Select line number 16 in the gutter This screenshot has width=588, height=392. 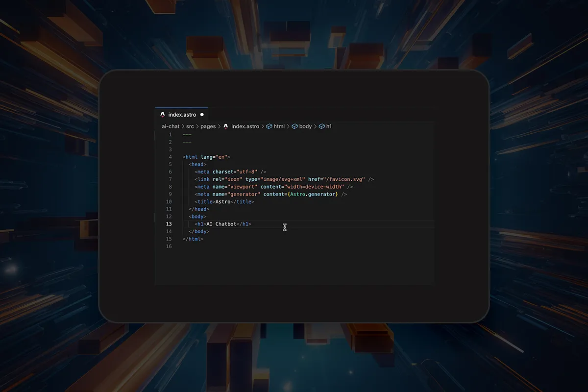pos(169,246)
